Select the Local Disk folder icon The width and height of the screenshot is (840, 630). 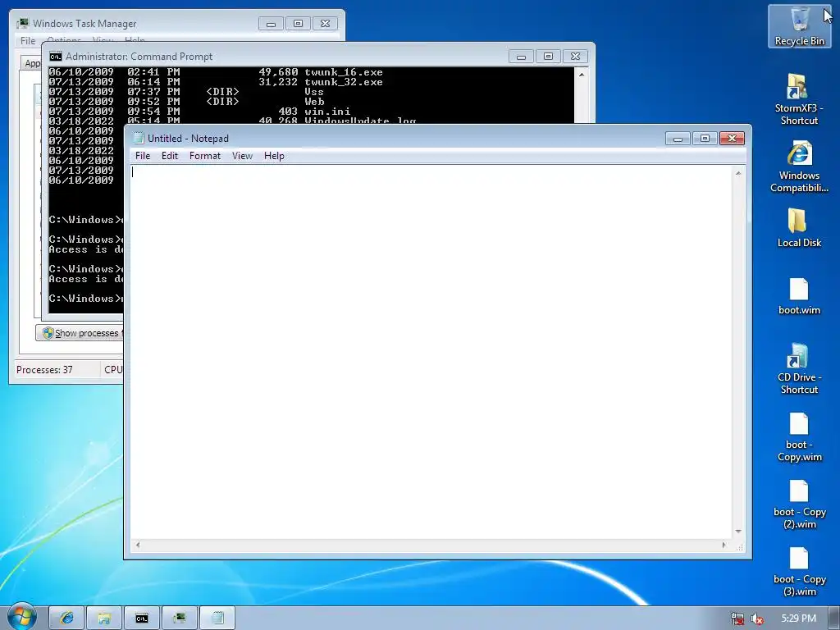[799, 228]
